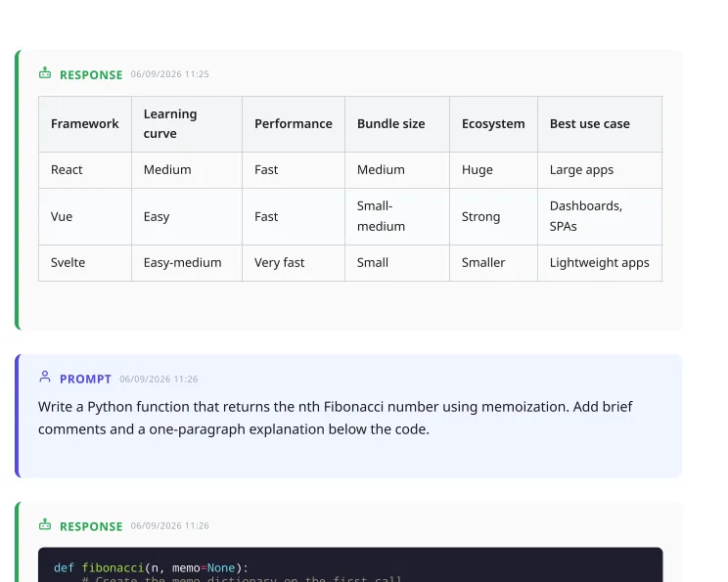728x582 pixels.
Task: Click the Medium bundle size cell for React
Action: point(397,170)
